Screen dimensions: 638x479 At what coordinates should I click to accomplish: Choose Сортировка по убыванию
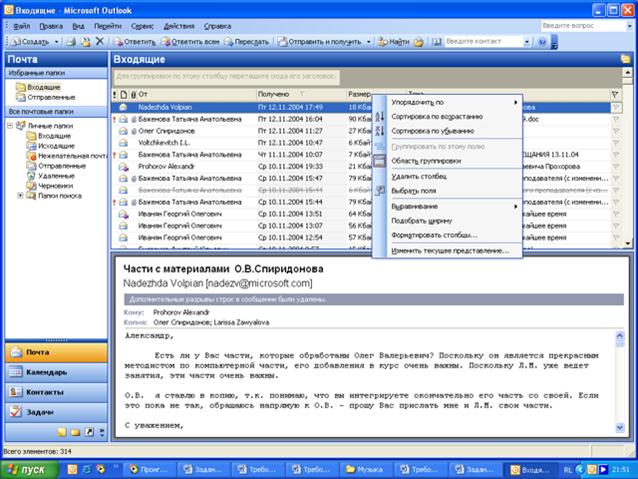click(448, 131)
